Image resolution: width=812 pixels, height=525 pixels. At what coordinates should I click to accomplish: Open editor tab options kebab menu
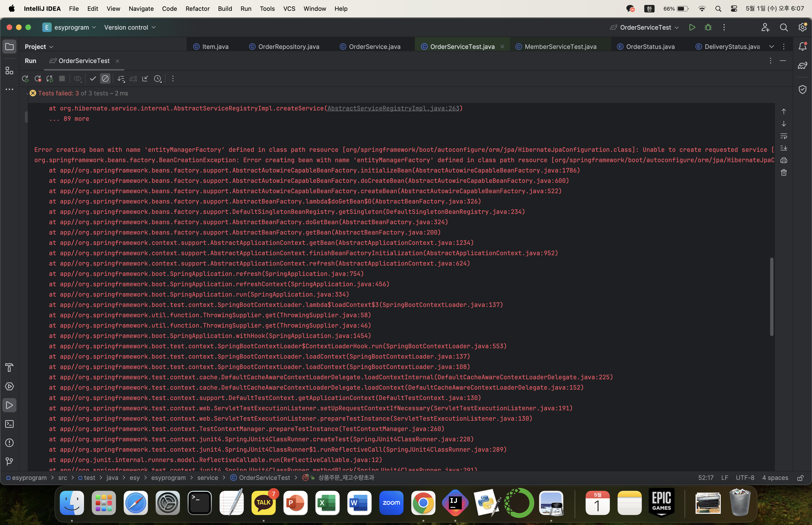(x=784, y=47)
